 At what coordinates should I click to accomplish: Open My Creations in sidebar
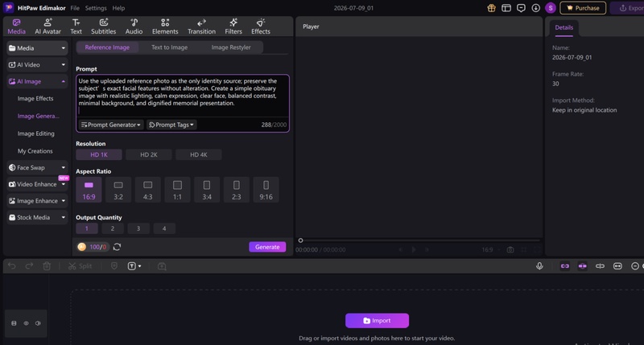[35, 151]
